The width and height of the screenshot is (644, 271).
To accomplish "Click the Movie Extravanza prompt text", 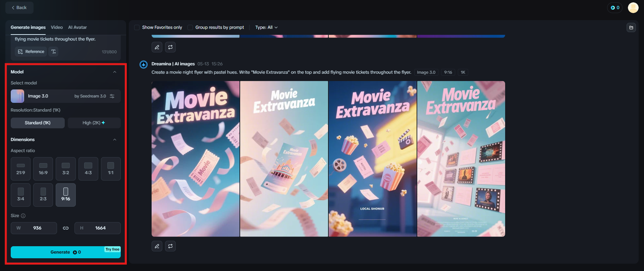I will pos(281,72).
